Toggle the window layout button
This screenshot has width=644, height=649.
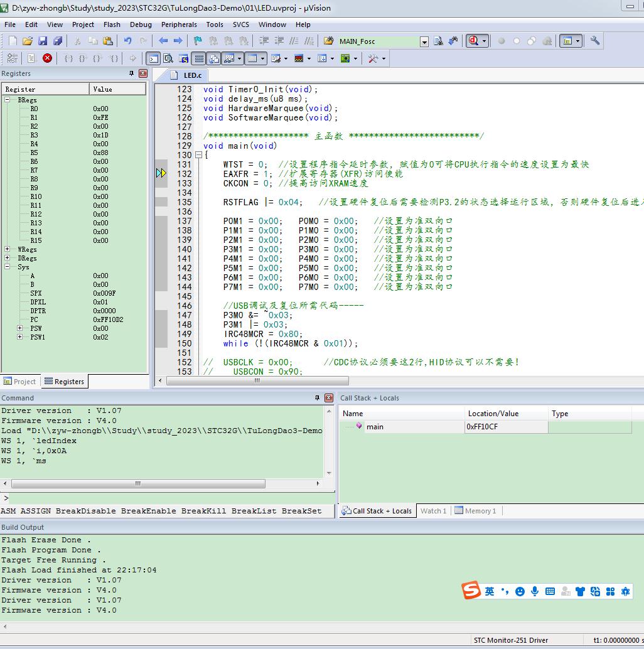(x=567, y=41)
